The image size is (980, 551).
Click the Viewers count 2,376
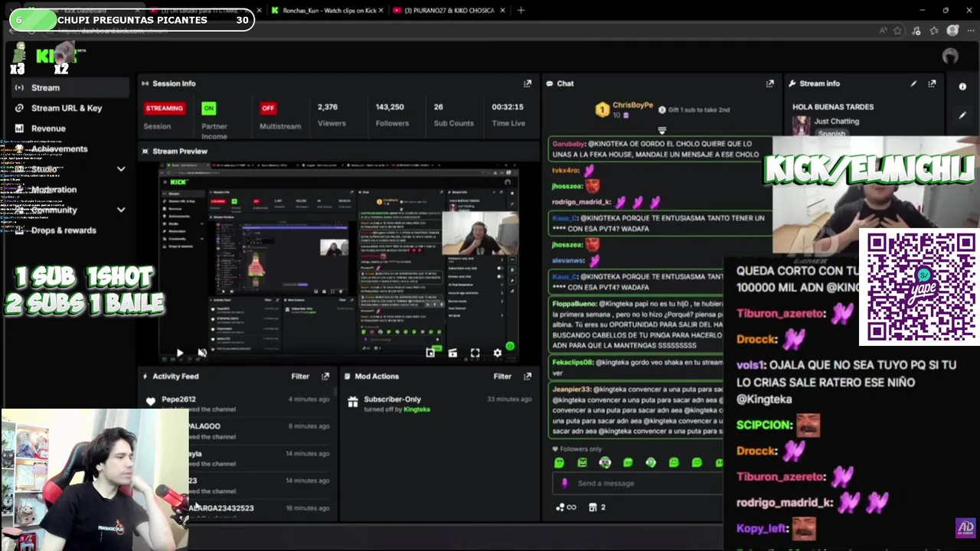[x=328, y=107]
